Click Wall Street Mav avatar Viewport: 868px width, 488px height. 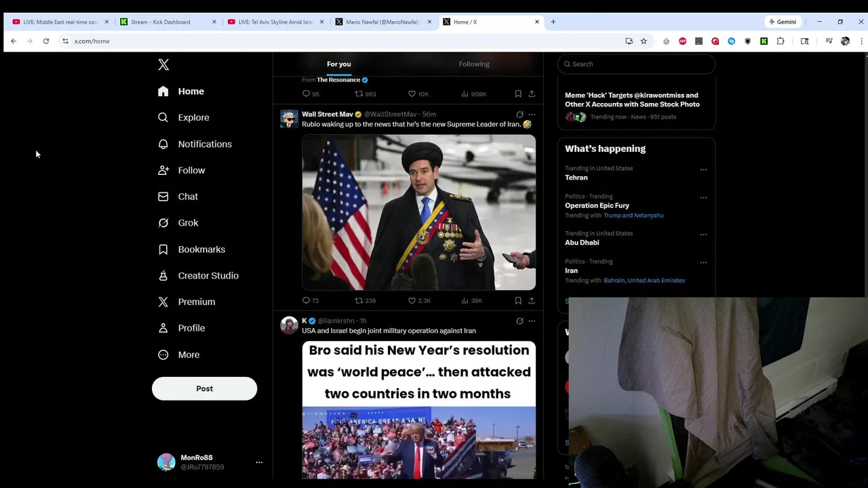(290, 119)
